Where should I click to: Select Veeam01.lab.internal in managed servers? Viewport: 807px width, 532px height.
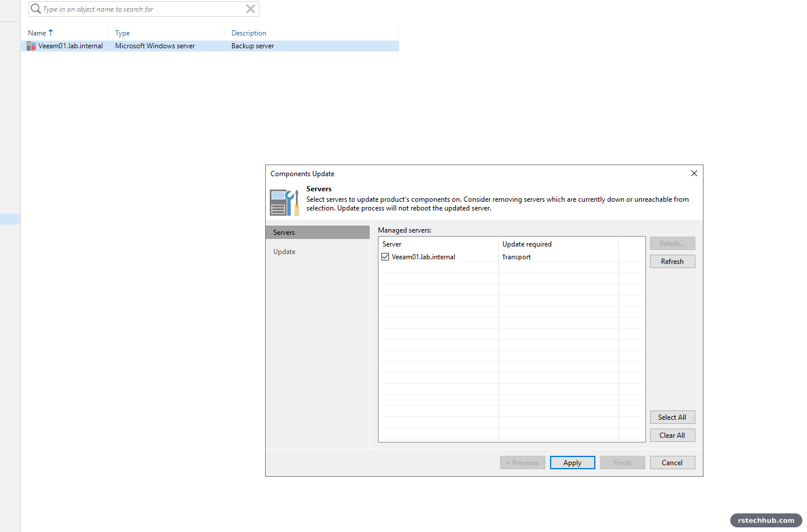(423, 257)
